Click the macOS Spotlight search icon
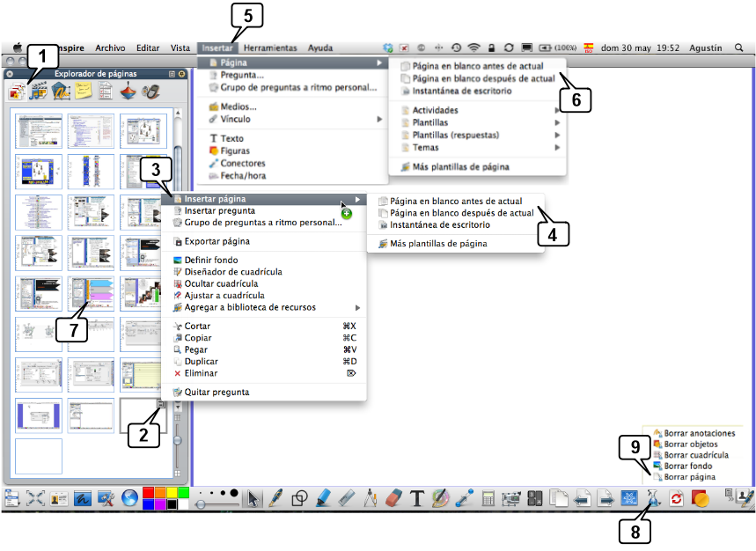756x551 pixels. (739, 48)
